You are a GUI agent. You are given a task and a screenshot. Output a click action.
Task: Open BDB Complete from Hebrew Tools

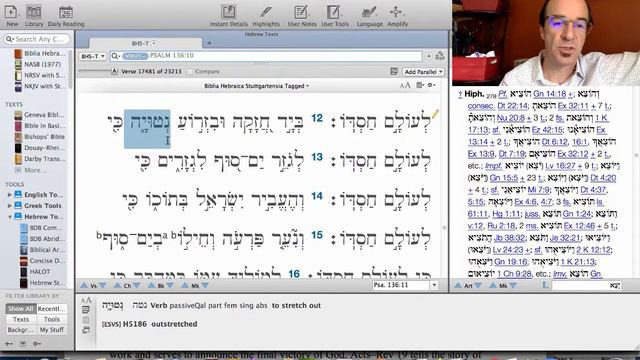click(46, 227)
